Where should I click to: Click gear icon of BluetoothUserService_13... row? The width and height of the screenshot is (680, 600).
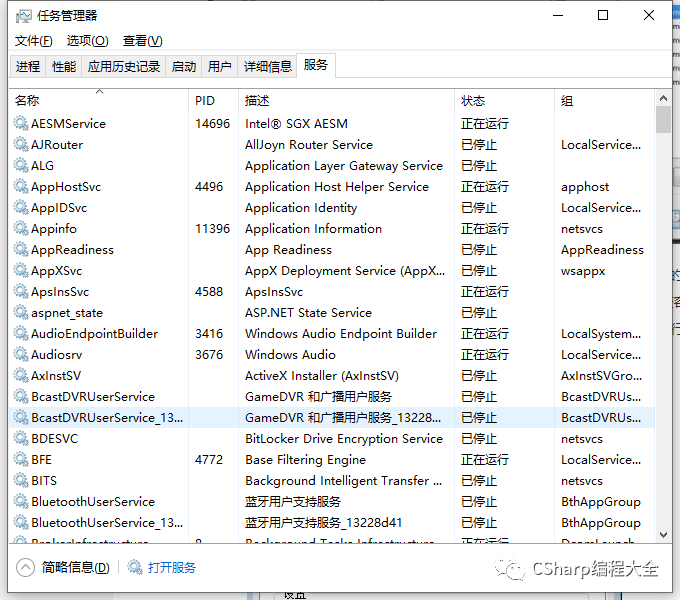point(21,523)
